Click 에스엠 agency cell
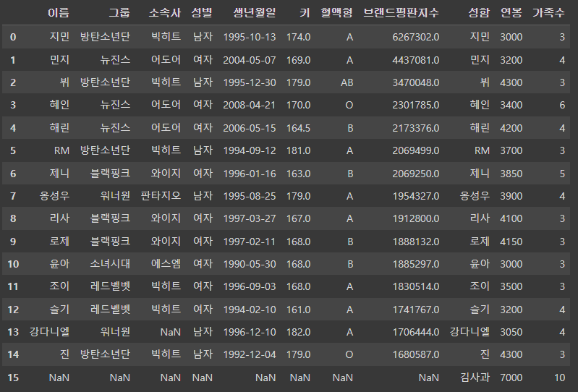Screen dimensions: 578x392 166,264
